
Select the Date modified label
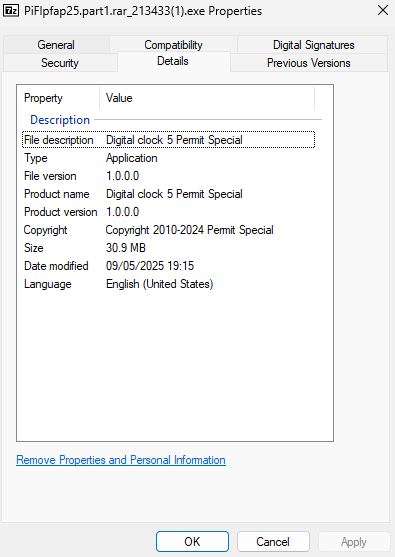point(56,266)
